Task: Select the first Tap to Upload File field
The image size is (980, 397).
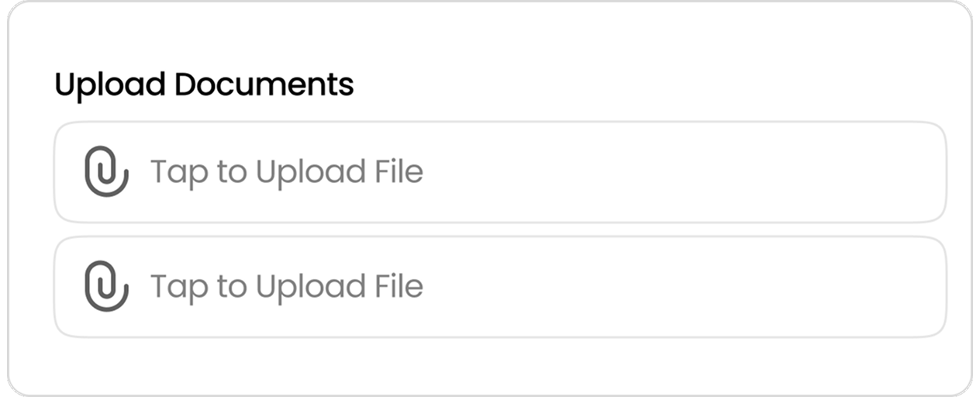Action: (x=500, y=172)
